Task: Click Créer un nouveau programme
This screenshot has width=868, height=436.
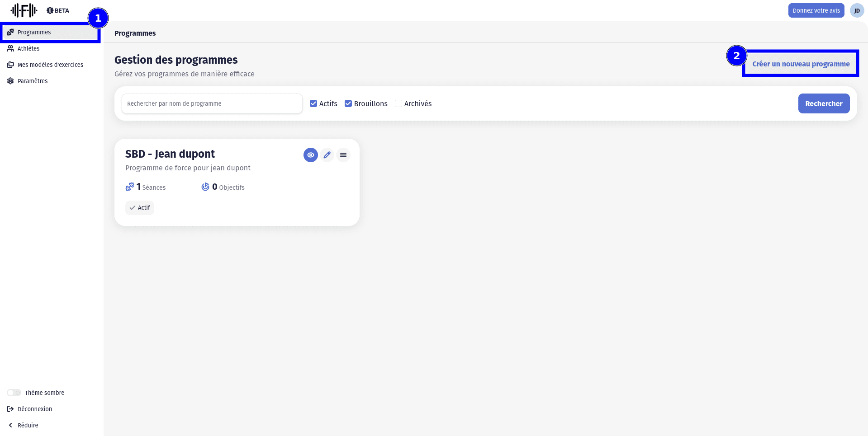Action: (801, 64)
